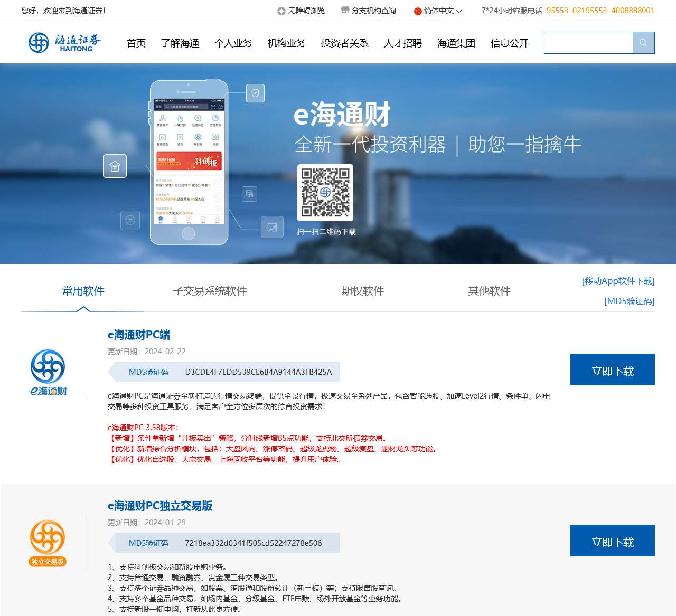Click the chart icon right of phone
The width and height of the screenshot is (676, 616).
[272, 228]
